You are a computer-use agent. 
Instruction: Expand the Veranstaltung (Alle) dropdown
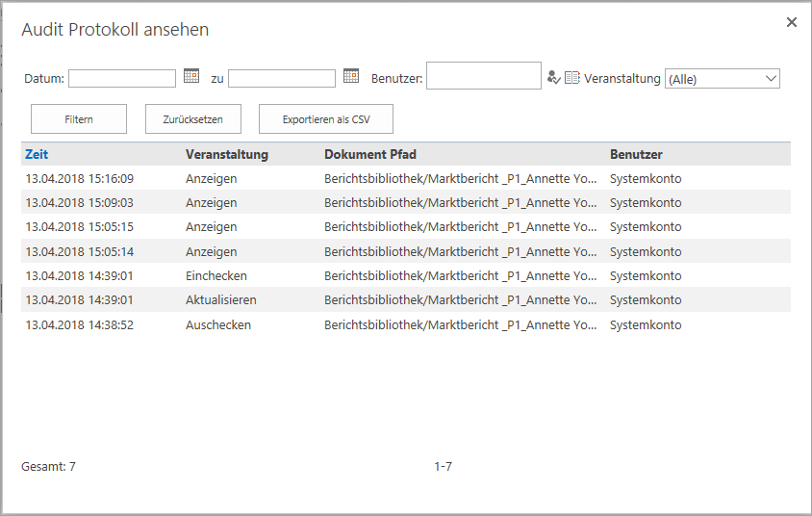tap(722, 79)
